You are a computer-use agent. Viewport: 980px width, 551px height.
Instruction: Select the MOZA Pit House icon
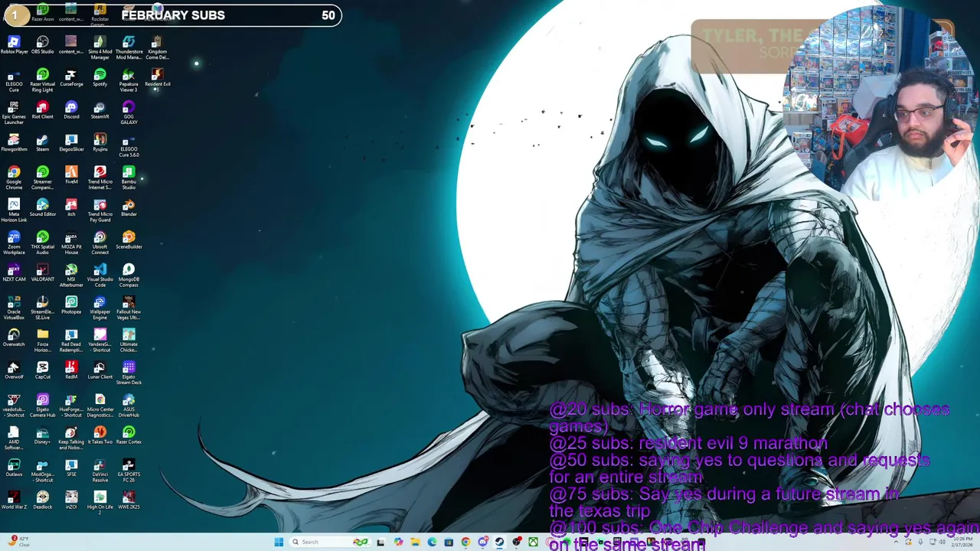click(71, 243)
